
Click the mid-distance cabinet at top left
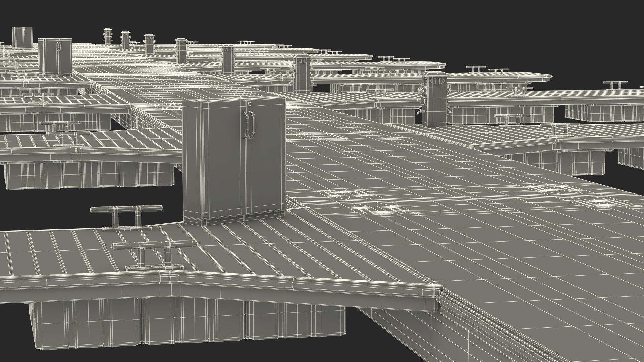pos(55,56)
